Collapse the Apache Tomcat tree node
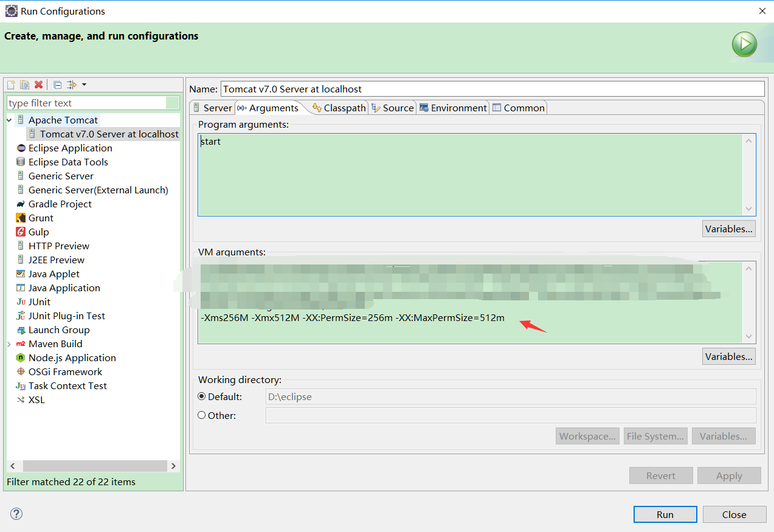 [9, 120]
